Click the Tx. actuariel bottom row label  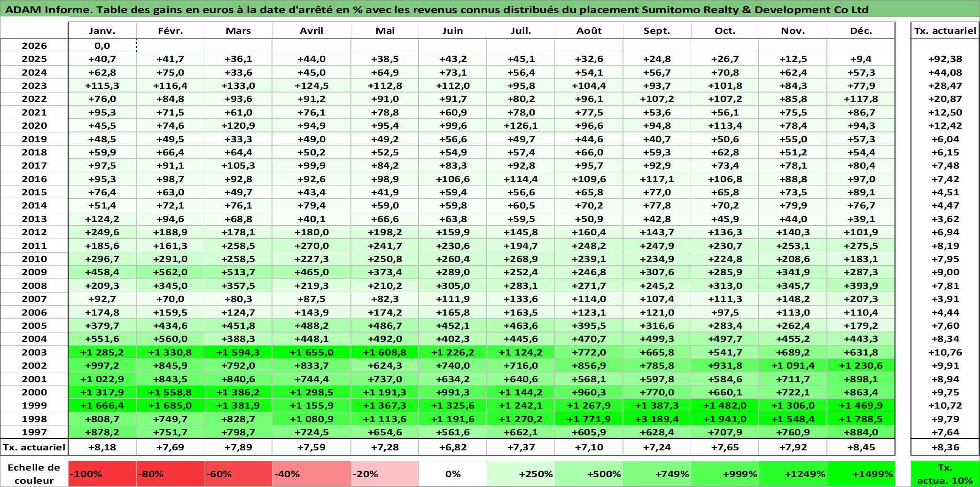[34, 447]
